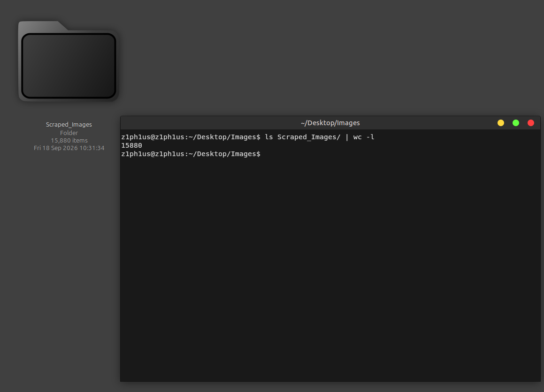Select the Scraped_Images folder icon
The width and height of the screenshot is (544, 392).
coord(69,61)
